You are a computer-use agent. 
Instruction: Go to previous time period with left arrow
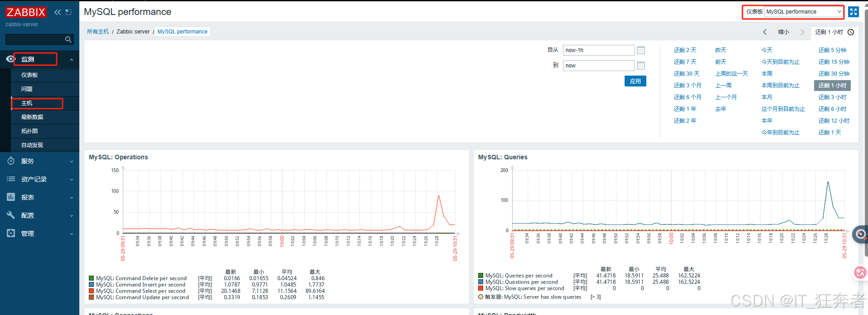(765, 32)
